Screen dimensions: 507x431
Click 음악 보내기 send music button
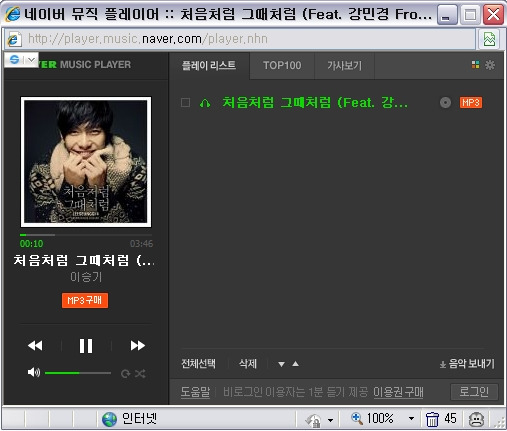click(x=467, y=364)
